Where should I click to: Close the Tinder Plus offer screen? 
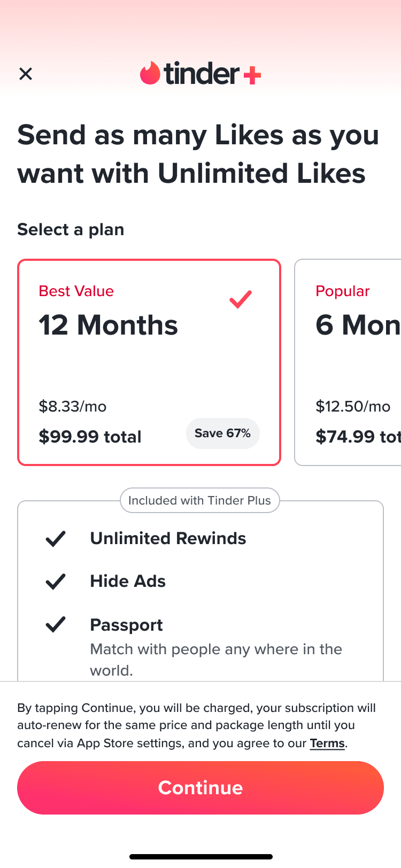pyautogui.click(x=26, y=74)
